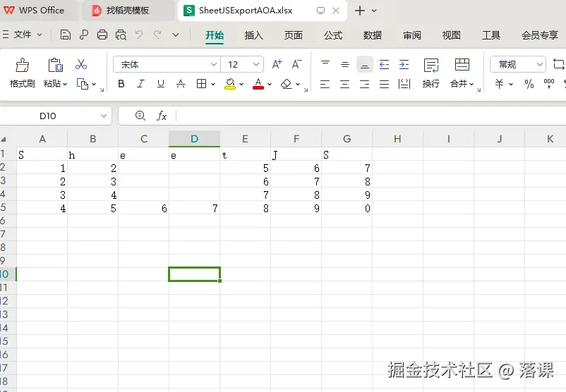This screenshot has height=392, width=566.
Task: Align text to vertical middle
Action: (x=344, y=65)
